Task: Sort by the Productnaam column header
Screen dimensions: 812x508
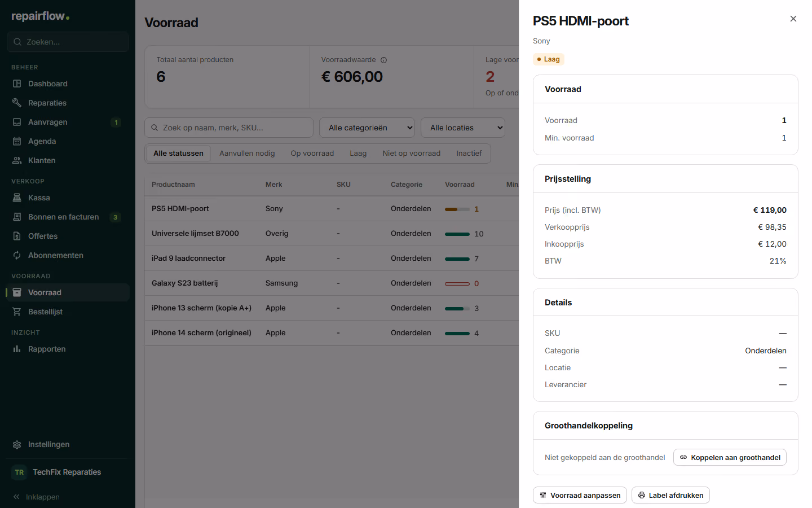Action: coord(173,185)
